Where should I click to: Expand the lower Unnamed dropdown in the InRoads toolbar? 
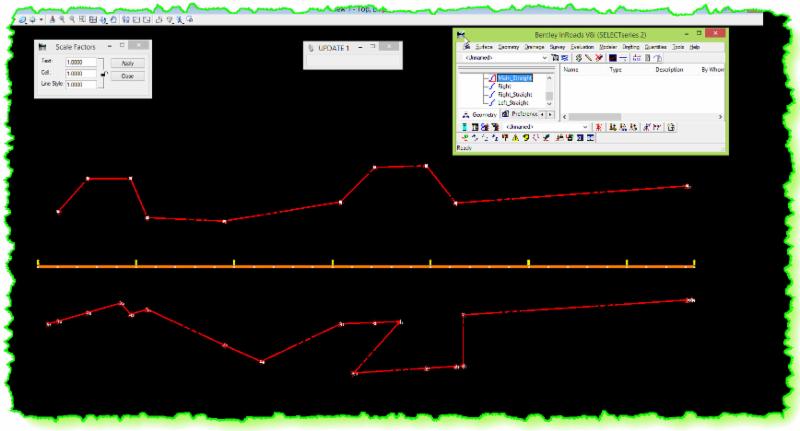point(585,127)
